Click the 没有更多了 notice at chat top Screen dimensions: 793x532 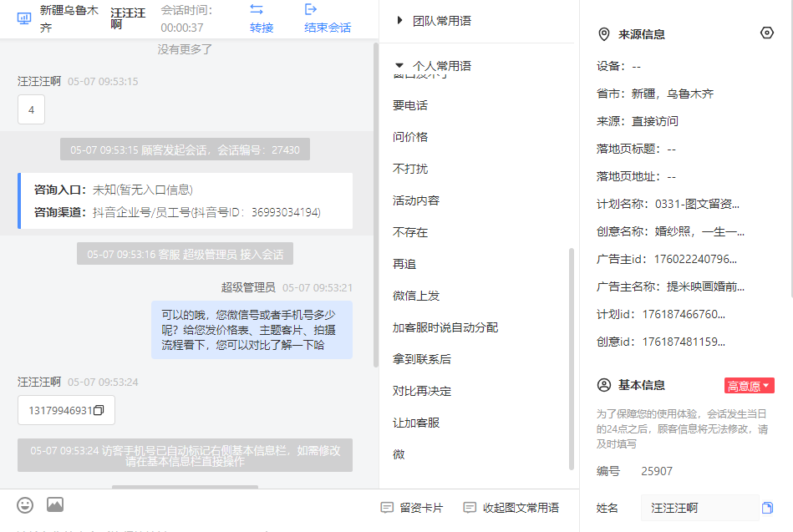click(x=185, y=49)
